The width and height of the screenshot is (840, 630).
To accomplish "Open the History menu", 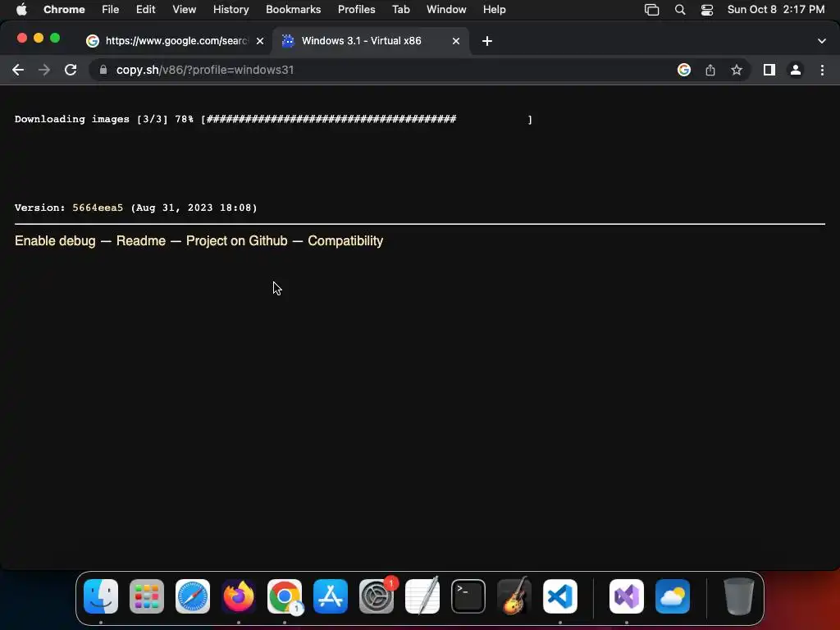I will [231, 9].
